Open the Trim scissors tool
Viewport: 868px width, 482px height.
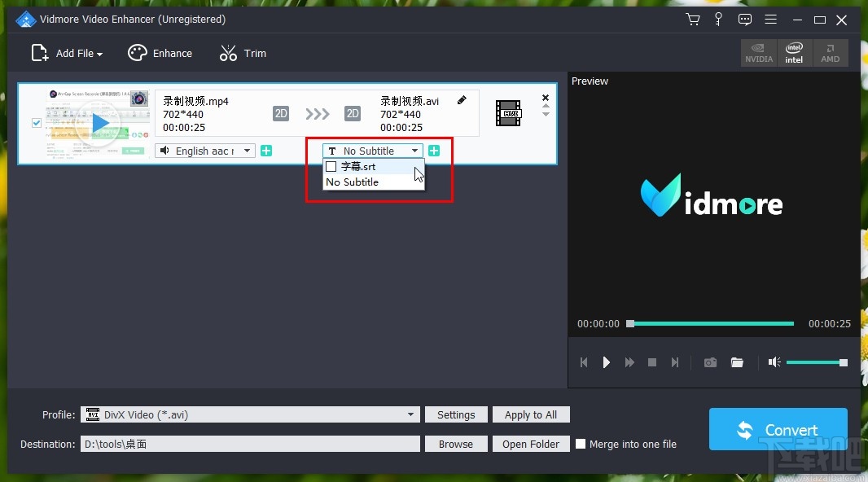pos(243,53)
